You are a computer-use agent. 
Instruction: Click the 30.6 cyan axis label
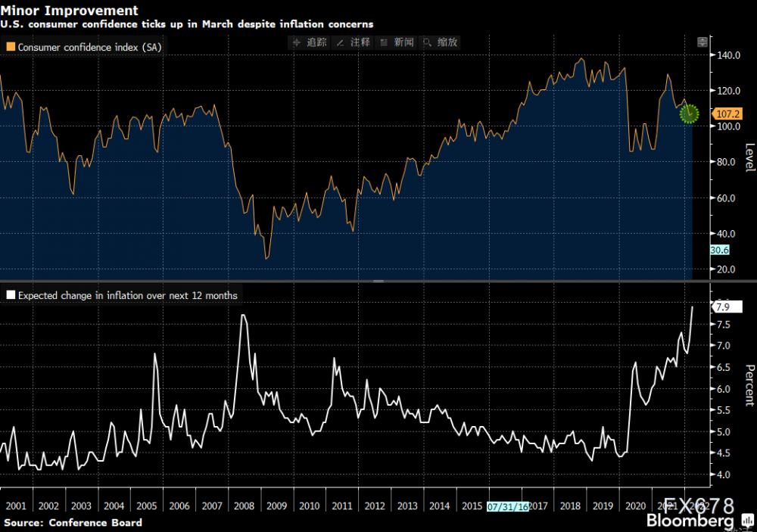click(719, 250)
